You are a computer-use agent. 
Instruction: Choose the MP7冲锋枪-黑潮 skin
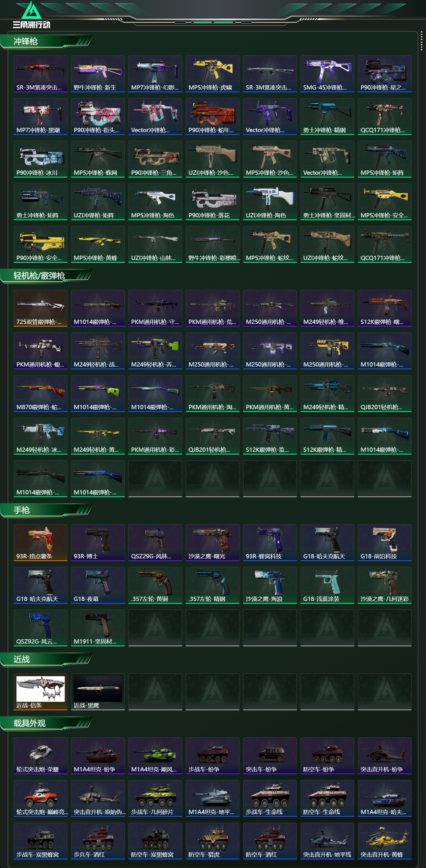[40, 116]
